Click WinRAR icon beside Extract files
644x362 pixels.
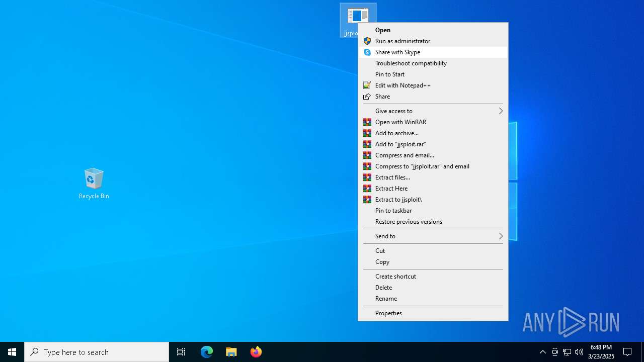point(367,177)
